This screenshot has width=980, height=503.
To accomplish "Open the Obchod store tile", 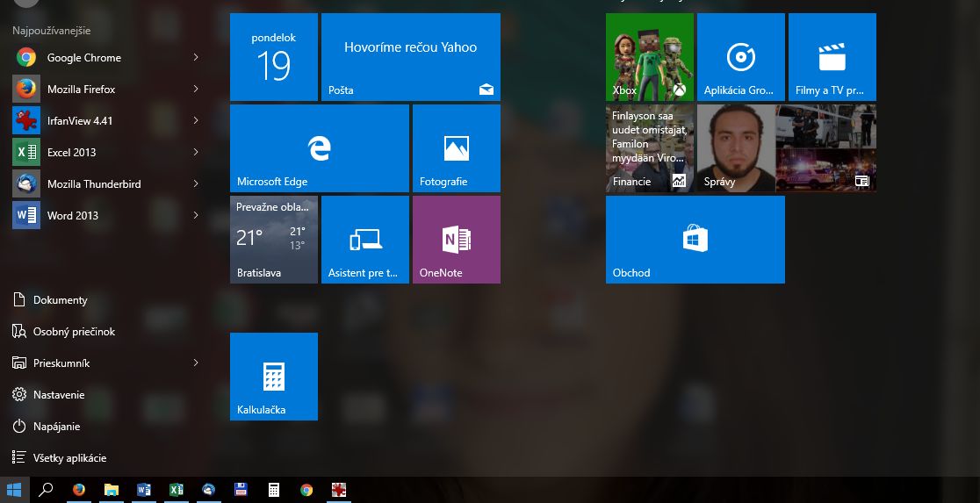I will tap(695, 240).
